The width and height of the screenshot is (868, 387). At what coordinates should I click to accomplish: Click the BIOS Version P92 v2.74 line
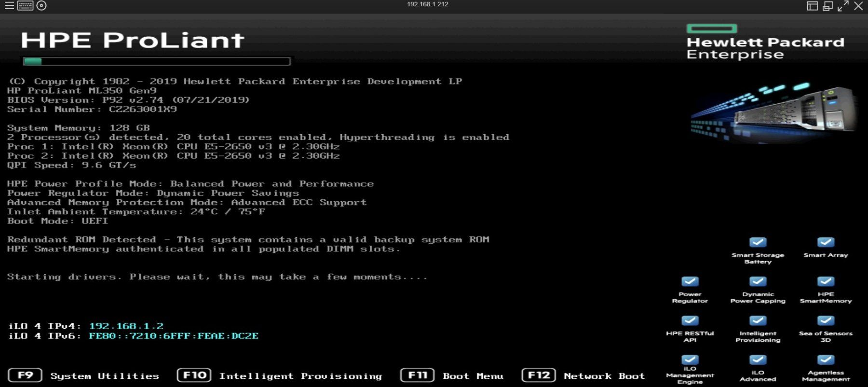coord(128,100)
